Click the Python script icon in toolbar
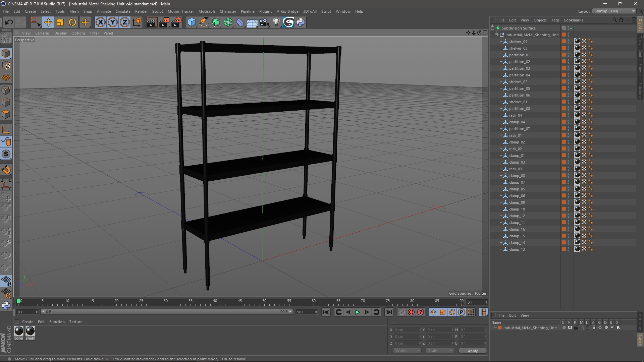This screenshot has height=362, width=644. pyautogui.click(x=301, y=22)
